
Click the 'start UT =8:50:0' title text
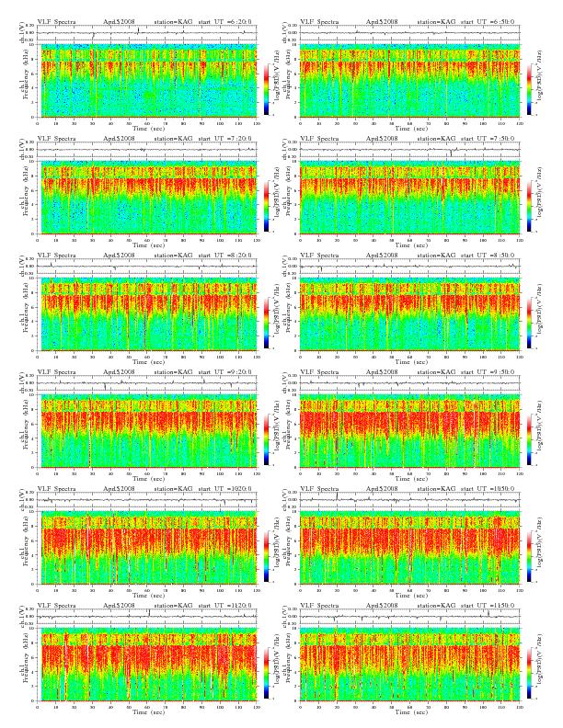tap(488, 256)
